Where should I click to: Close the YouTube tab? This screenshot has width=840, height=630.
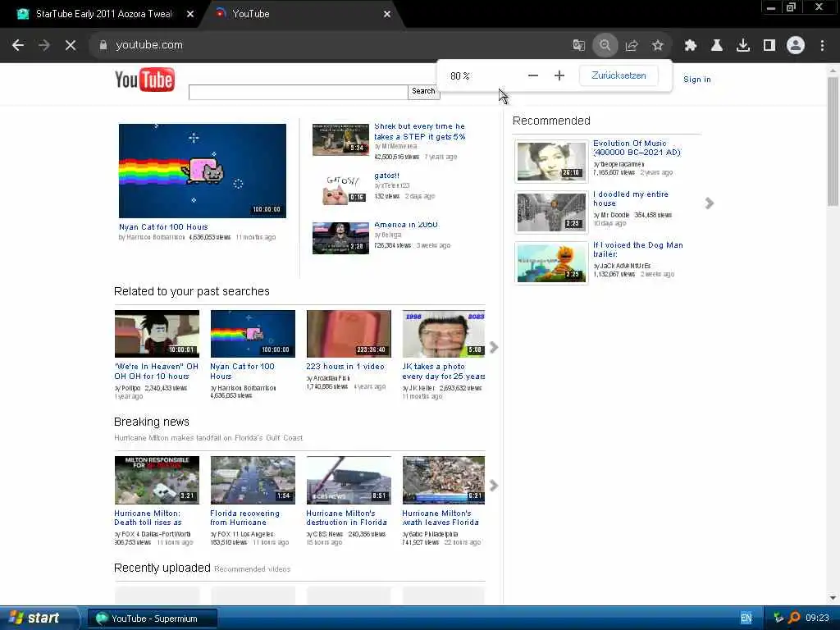(x=387, y=15)
